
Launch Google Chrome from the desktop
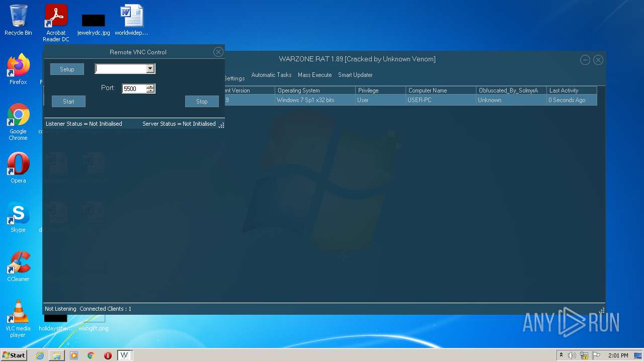[18, 122]
